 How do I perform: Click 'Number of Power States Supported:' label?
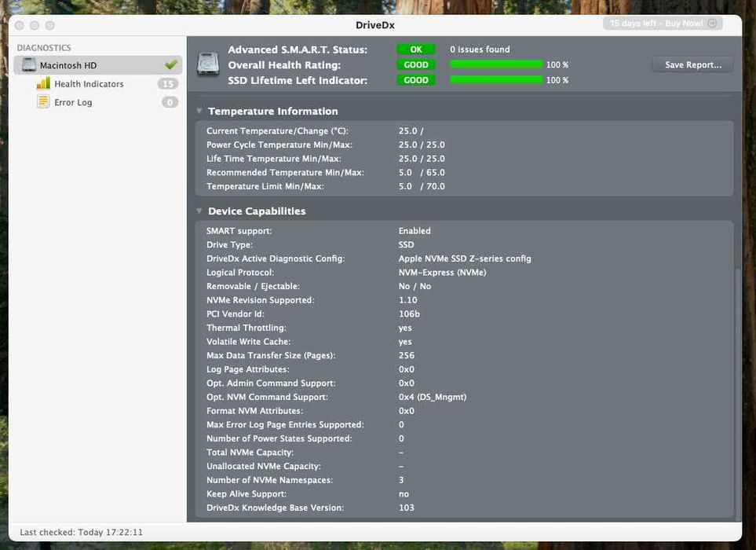pyautogui.click(x=279, y=438)
